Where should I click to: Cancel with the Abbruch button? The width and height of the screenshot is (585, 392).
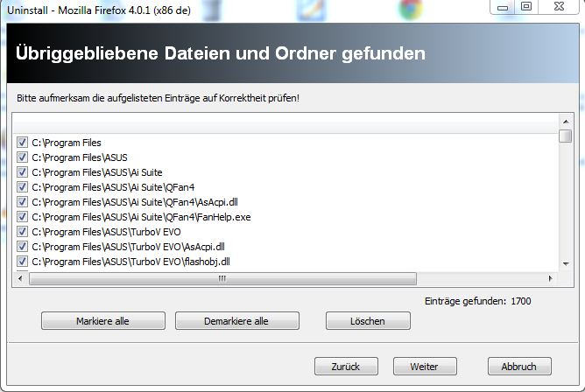tap(519, 367)
